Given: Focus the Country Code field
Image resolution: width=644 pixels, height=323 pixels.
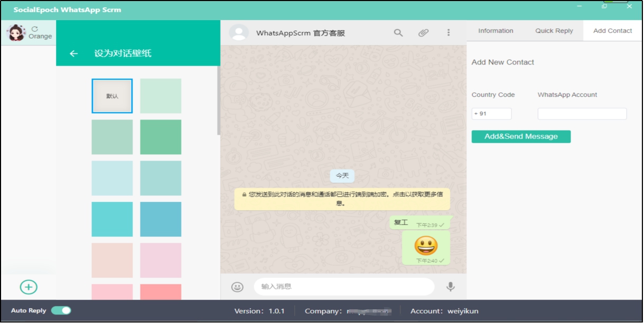Looking at the screenshot, I should point(491,114).
